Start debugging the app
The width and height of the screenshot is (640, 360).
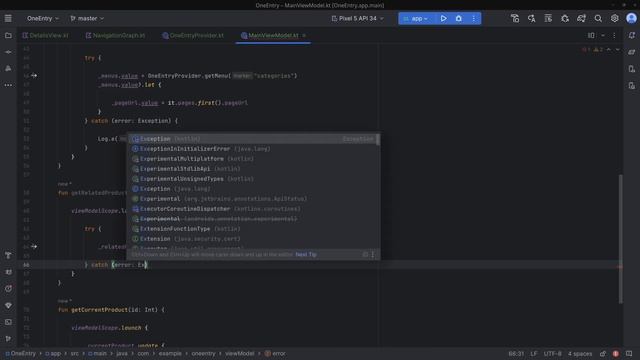pyautogui.click(x=458, y=18)
